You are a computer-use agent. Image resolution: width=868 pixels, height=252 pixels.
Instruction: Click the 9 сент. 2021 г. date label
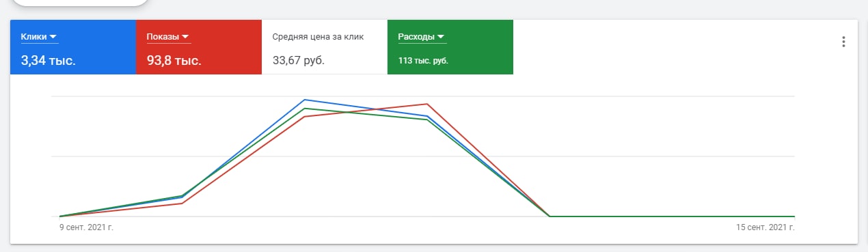coord(87,226)
